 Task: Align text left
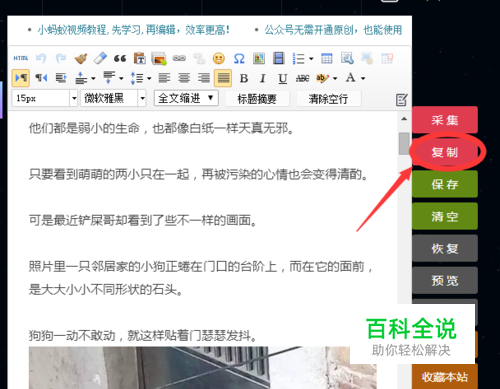point(164,78)
